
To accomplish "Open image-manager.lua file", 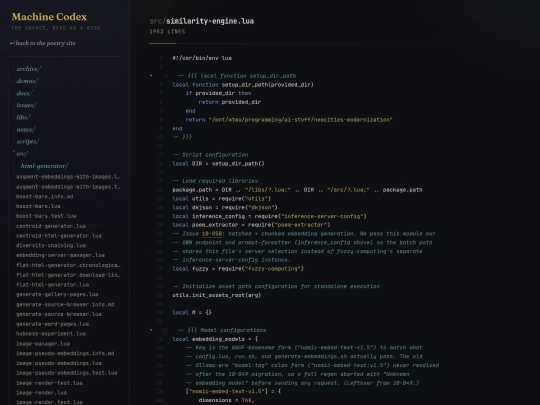I will click(x=43, y=344).
